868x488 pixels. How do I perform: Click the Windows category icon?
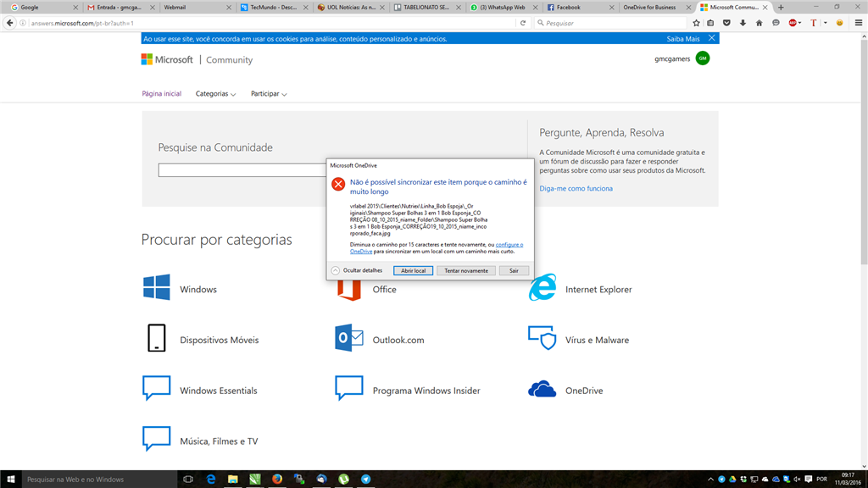[x=157, y=288]
